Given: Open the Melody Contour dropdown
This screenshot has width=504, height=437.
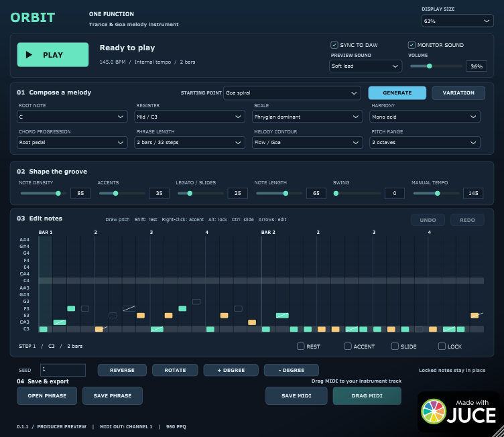Looking at the screenshot, I should (307, 143).
